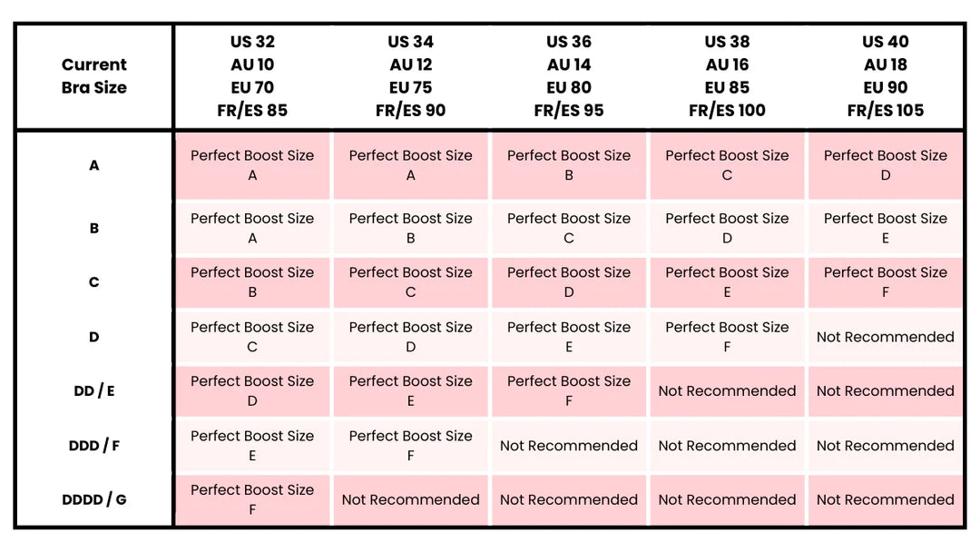Select the DDDD / G row label

[x=94, y=499]
